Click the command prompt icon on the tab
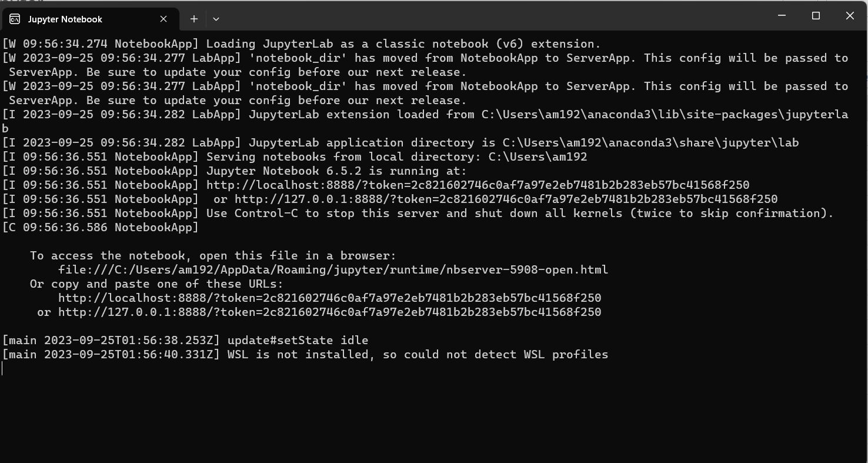This screenshot has height=463, width=868. (x=15, y=19)
